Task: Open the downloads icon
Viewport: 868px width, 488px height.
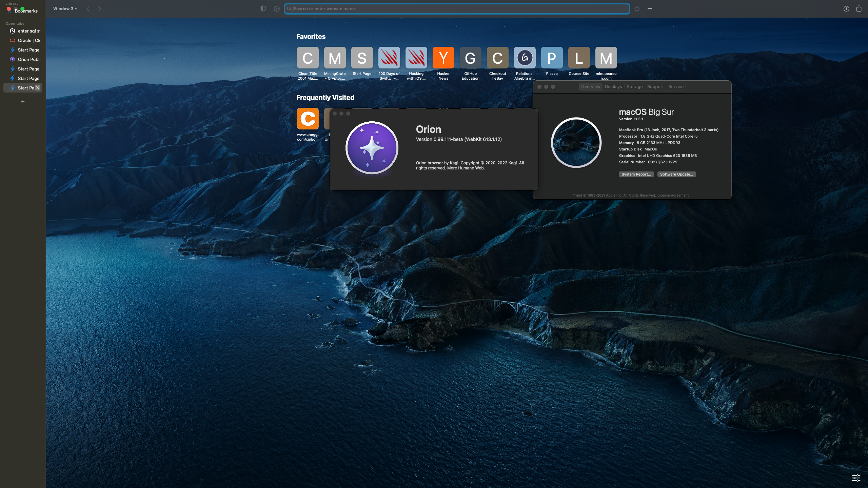Action: pos(846,9)
